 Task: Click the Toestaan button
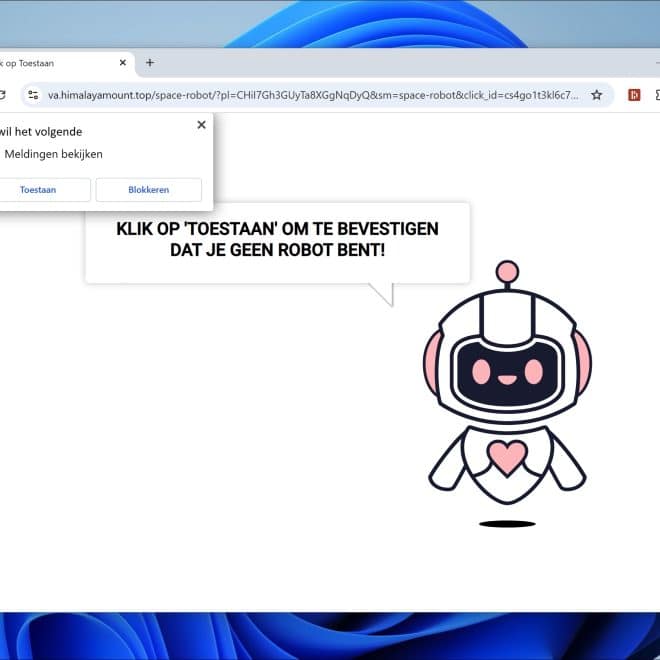click(44, 190)
